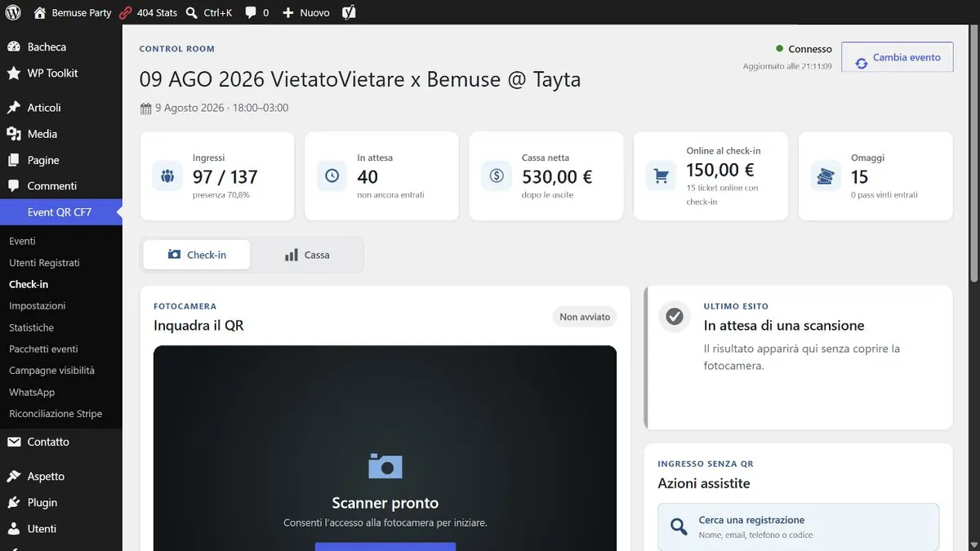This screenshot has height=551, width=980.
Task: Click the In attesa 40 value
Action: (x=367, y=176)
